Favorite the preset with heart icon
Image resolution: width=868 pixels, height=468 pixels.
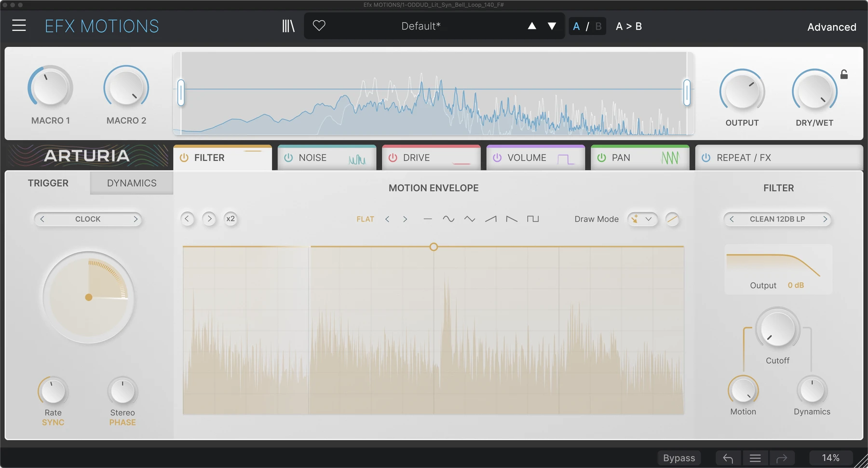tap(319, 26)
